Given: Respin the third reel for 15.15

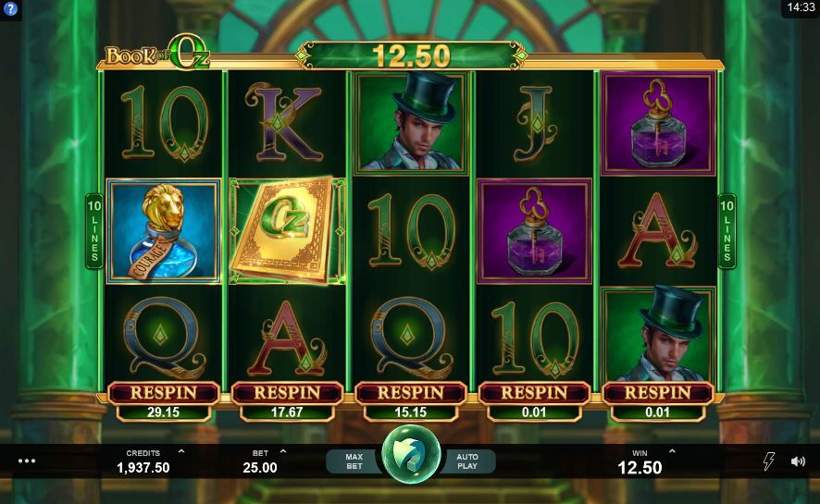Looking at the screenshot, I should (x=411, y=401).
